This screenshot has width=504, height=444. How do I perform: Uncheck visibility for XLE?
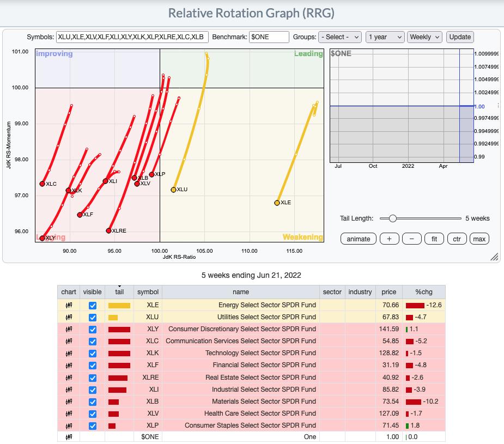click(x=93, y=305)
